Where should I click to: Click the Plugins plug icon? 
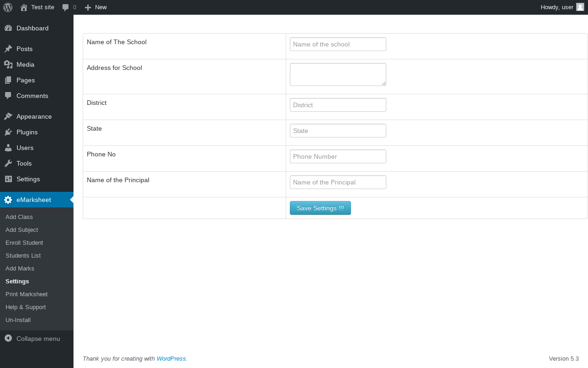click(x=8, y=132)
